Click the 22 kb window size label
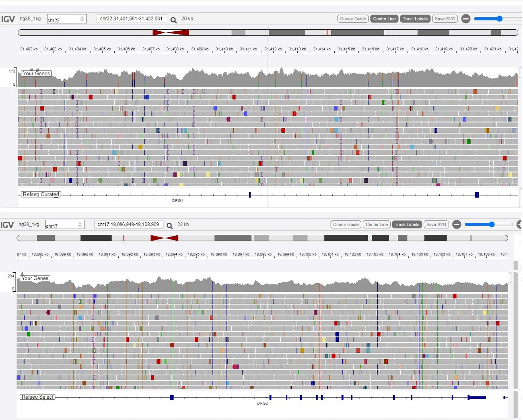This screenshot has height=420, width=523. (x=183, y=224)
